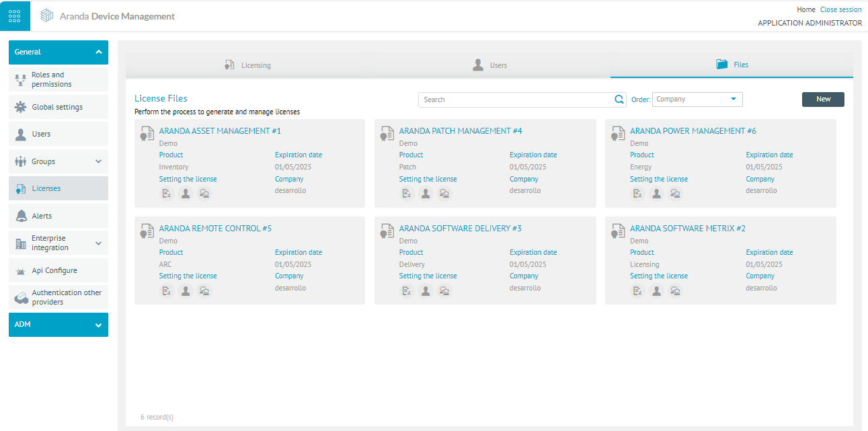Open Roles and permissions menu item
The width and height of the screenshot is (868, 431).
(x=58, y=79)
